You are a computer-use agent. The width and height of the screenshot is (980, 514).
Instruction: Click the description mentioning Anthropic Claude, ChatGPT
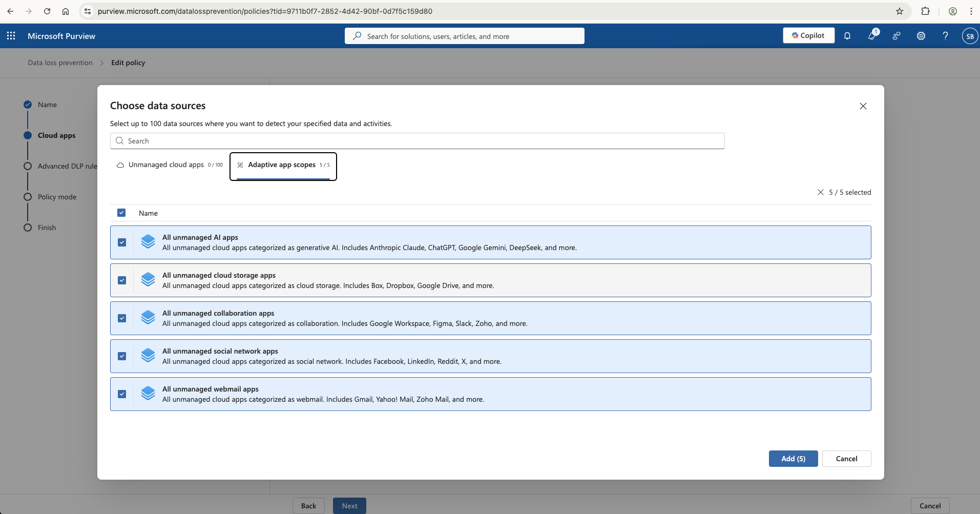[369, 248]
